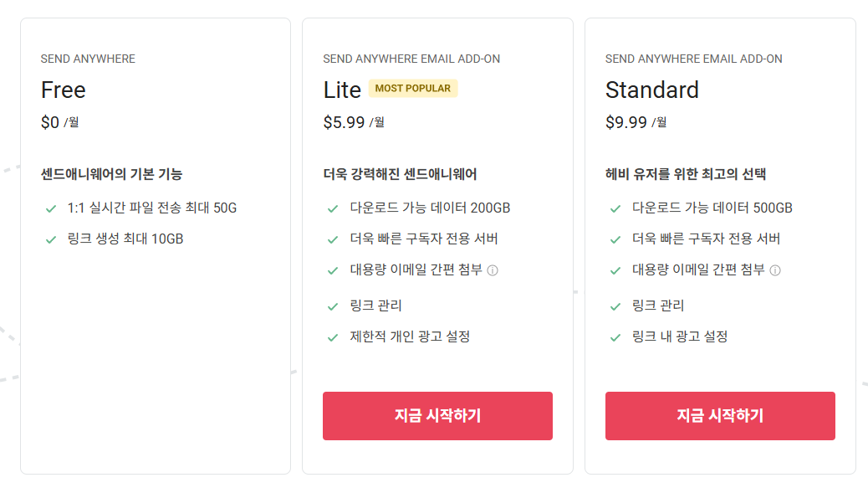The image size is (868, 493).
Task: Click the '센드애니웨어의 기본 기능' heading
Action: [x=111, y=174]
